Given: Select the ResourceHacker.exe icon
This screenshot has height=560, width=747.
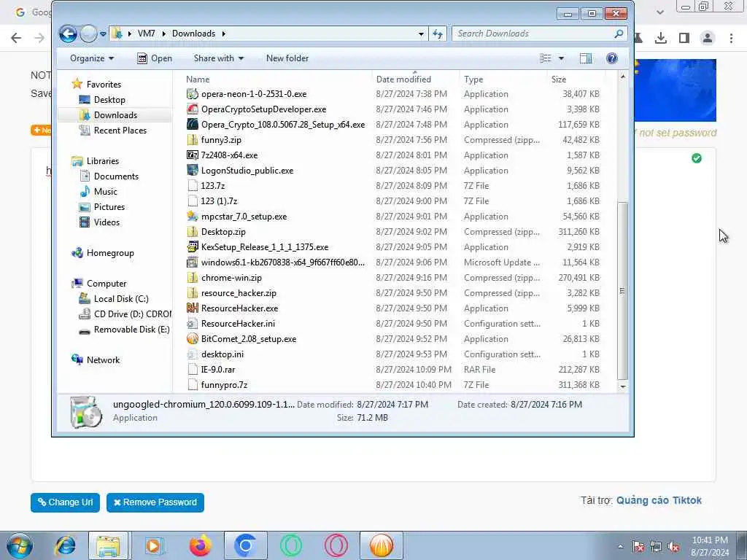Looking at the screenshot, I should [x=193, y=308].
